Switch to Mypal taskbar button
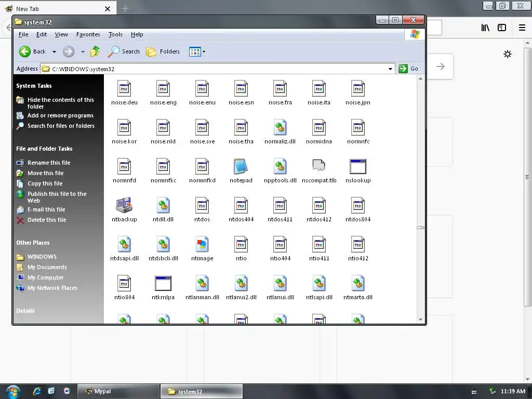532x399 pixels. tap(118, 391)
